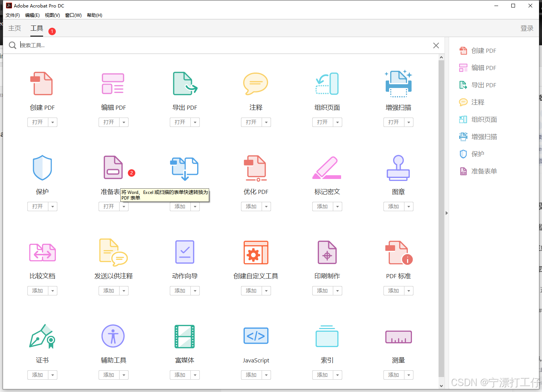This screenshot has height=392, width=542.
Task: Switch to the 主页 tab
Action: [x=15, y=28]
